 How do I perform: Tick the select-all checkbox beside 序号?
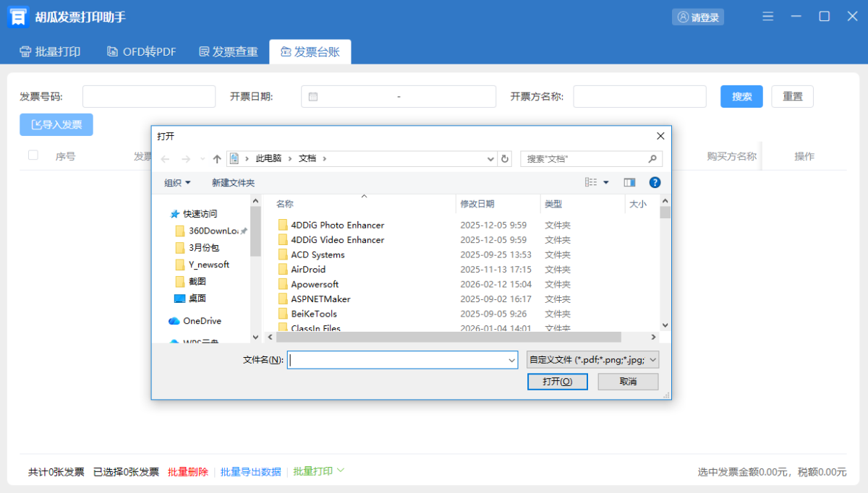33,155
